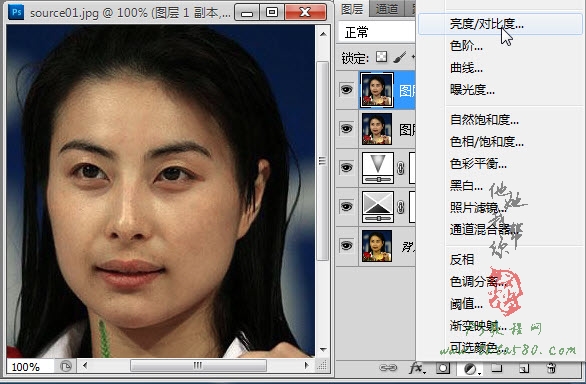The width and height of the screenshot is (586, 384).
Task: Hide the second image layer
Action: click(346, 129)
